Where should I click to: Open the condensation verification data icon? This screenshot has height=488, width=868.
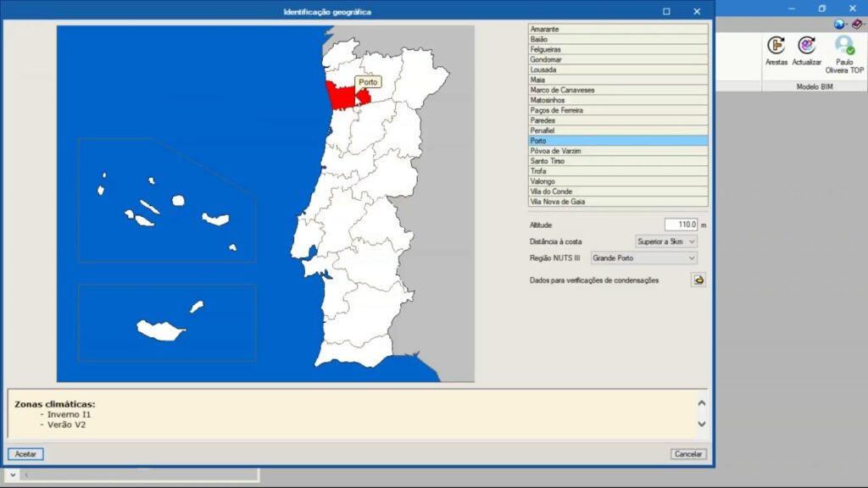pos(698,280)
